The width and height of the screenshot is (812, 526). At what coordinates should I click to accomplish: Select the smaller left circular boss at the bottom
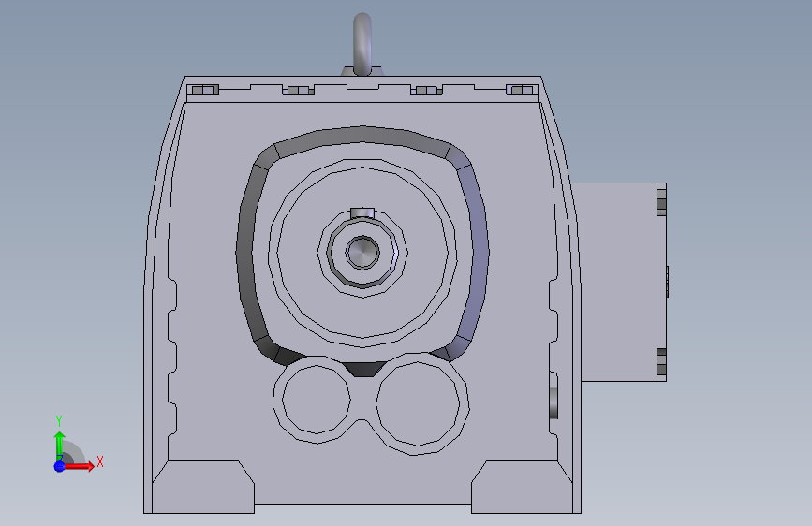[317, 399]
